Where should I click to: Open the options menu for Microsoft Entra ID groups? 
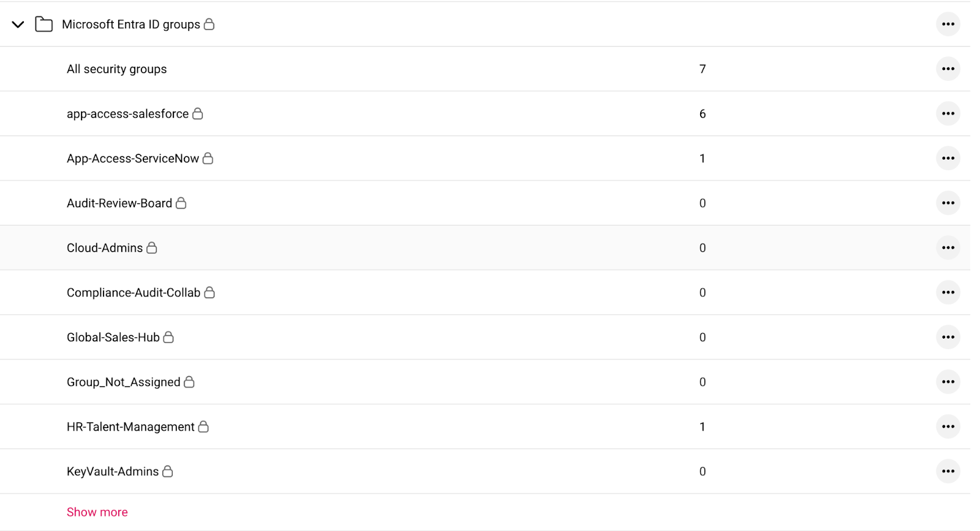click(948, 24)
